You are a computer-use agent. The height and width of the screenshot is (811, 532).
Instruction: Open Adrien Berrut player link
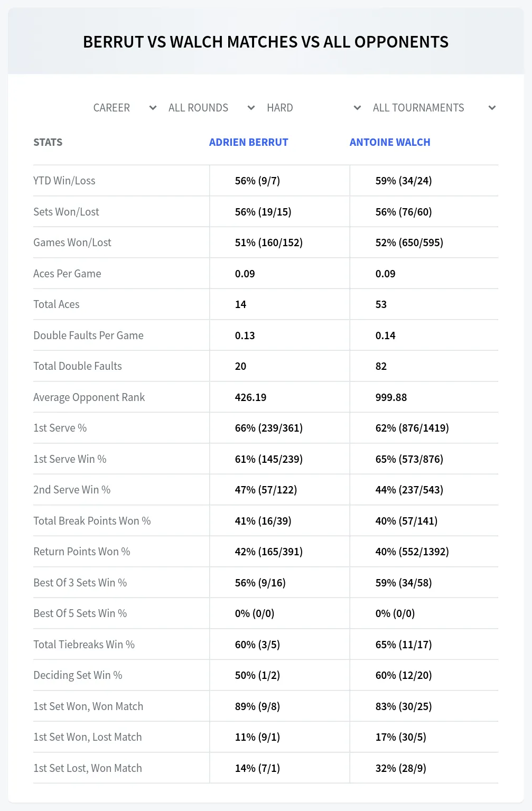click(x=249, y=142)
